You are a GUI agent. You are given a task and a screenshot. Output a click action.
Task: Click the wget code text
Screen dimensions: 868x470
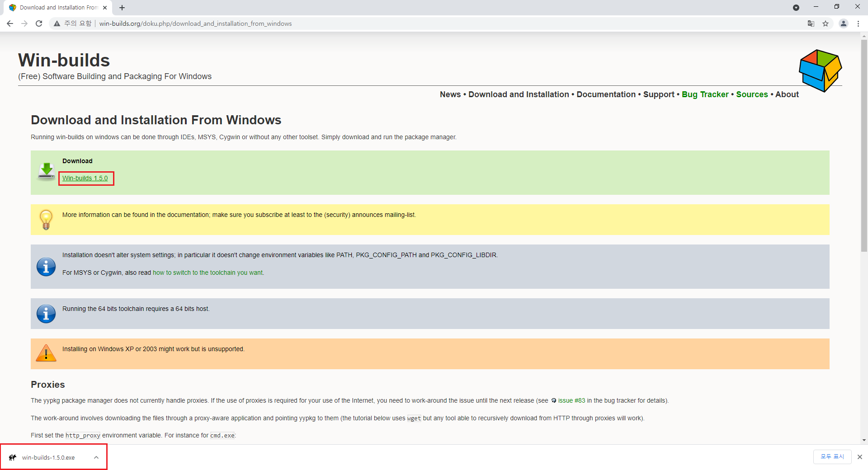pyautogui.click(x=414, y=418)
